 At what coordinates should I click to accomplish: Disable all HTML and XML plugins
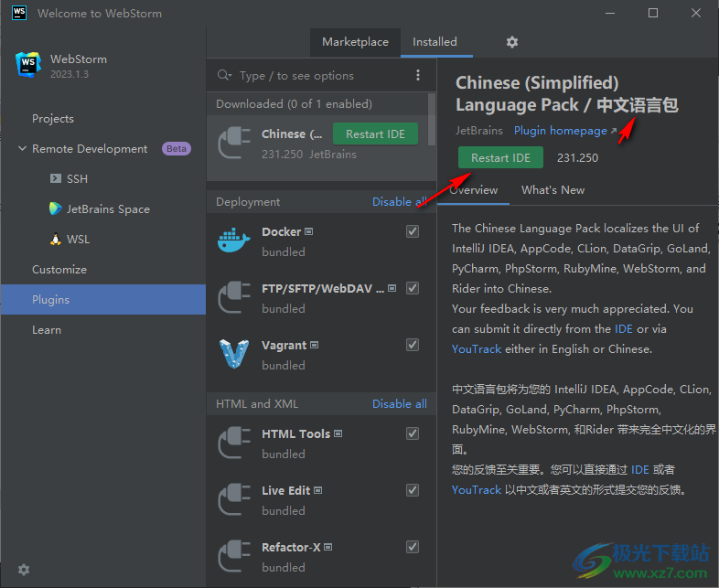pyautogui.click(x=399, y=404)
